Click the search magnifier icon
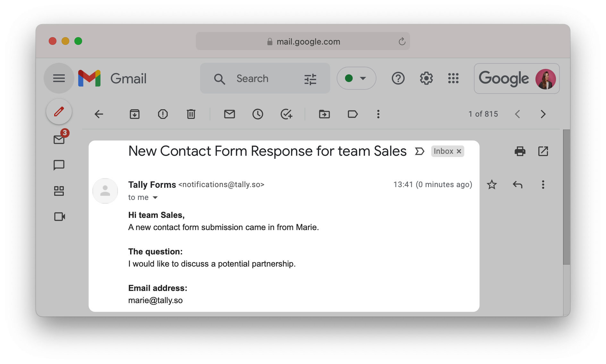This screenshot has height=364, width=606. [220, 79]
